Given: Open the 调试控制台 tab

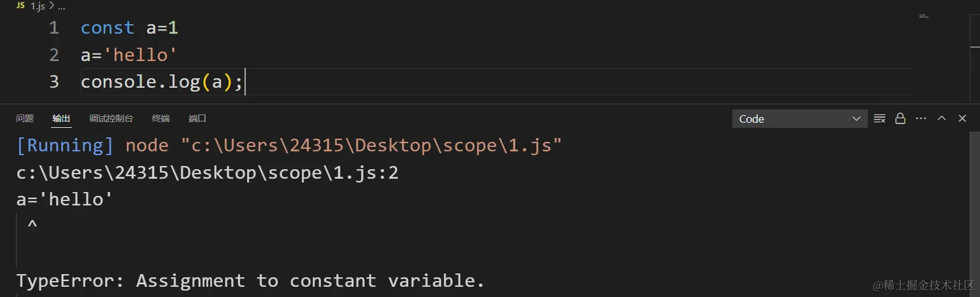Looking at the screenshot, I should click(111, 118).
